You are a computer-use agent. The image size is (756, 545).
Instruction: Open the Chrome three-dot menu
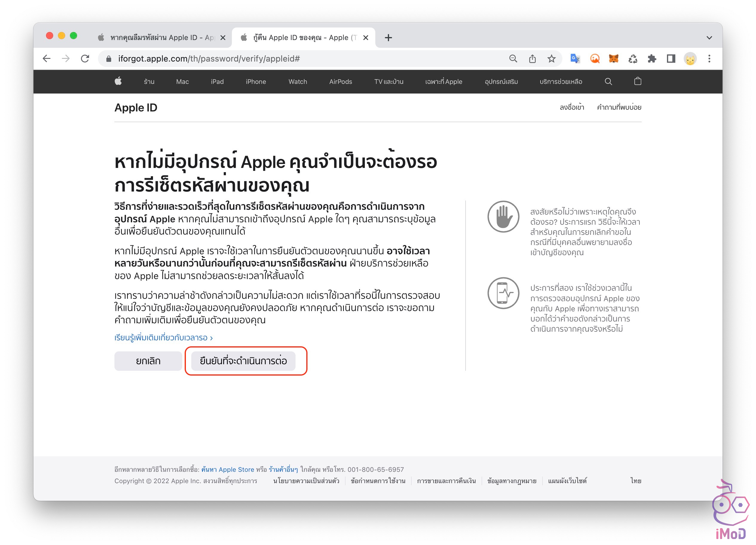click(x=709, y=59)
